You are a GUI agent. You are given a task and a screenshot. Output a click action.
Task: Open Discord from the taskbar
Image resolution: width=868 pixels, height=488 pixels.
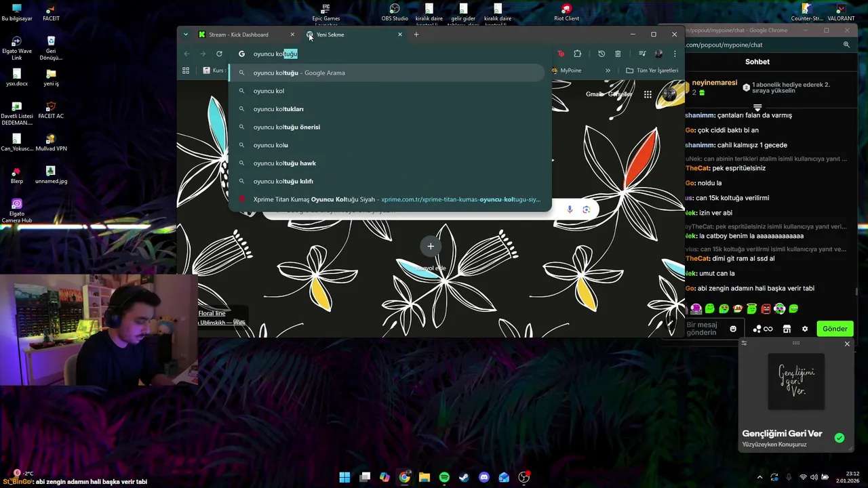click(x=484, y=477)
